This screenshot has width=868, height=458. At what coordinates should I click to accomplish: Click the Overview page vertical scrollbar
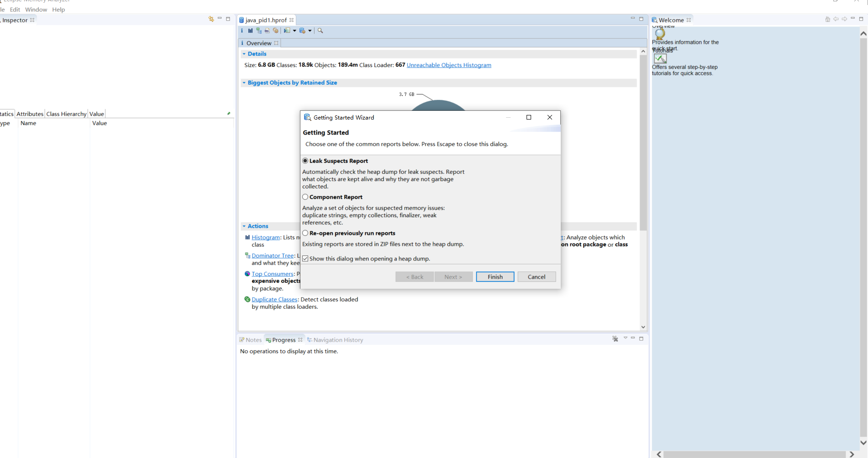pos(643,143)
